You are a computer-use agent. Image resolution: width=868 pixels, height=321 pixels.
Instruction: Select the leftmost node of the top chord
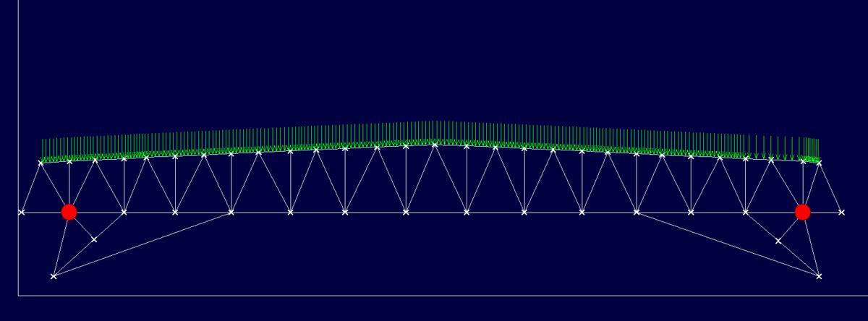coord(41,163)
